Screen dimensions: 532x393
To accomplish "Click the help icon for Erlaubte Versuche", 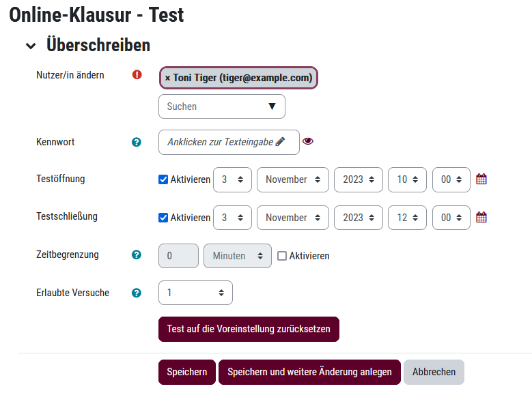I will [137, 293].
